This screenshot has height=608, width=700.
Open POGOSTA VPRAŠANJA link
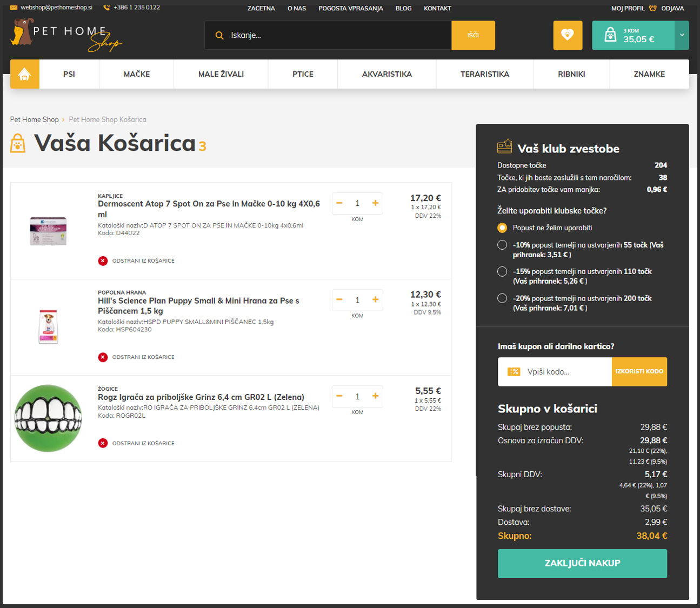351,8
